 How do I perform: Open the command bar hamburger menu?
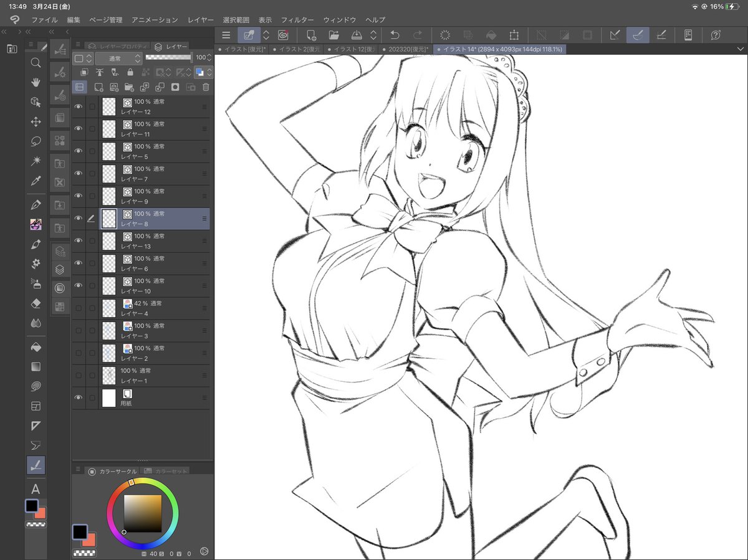click(226, 35)
